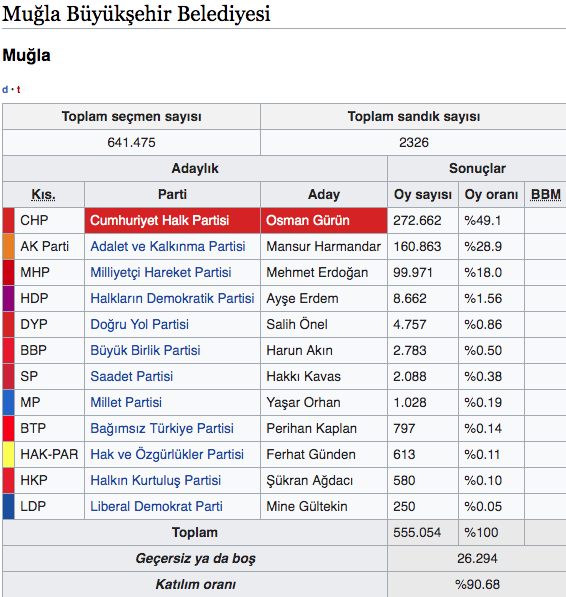Select candidate name Ferhat Günden
The width and height of the screenshot is (566, 597).
311,454
